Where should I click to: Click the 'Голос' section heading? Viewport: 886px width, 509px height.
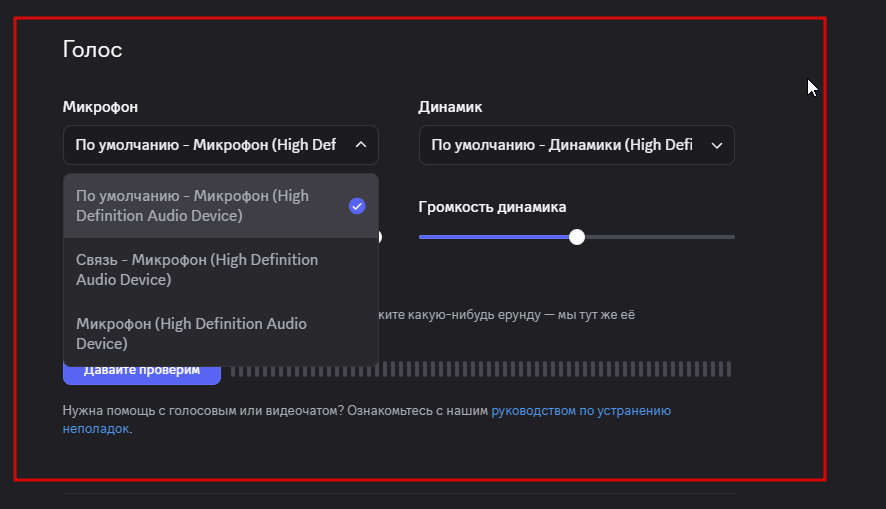point(92,49)
